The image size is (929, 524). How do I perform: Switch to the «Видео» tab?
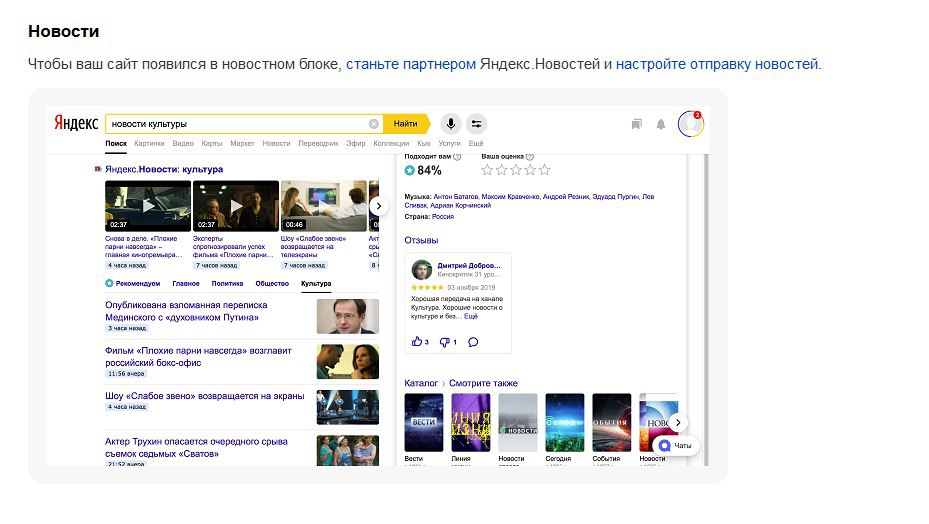[183, 143]
